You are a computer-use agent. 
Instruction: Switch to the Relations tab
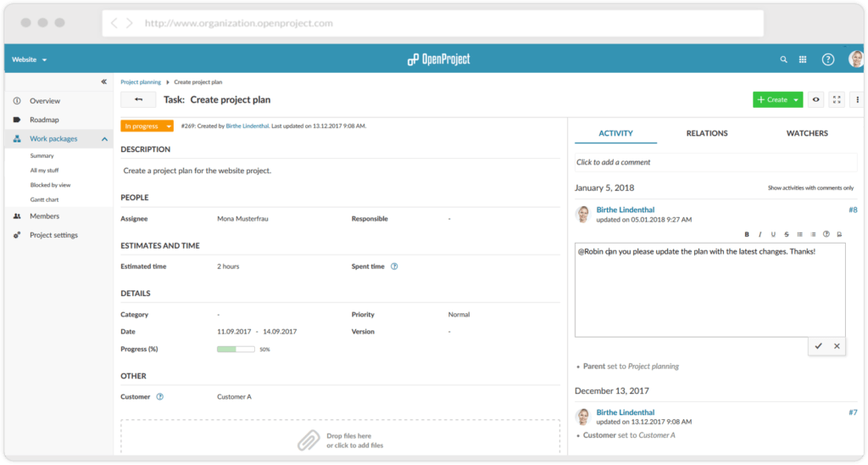(x=706, y=133)
